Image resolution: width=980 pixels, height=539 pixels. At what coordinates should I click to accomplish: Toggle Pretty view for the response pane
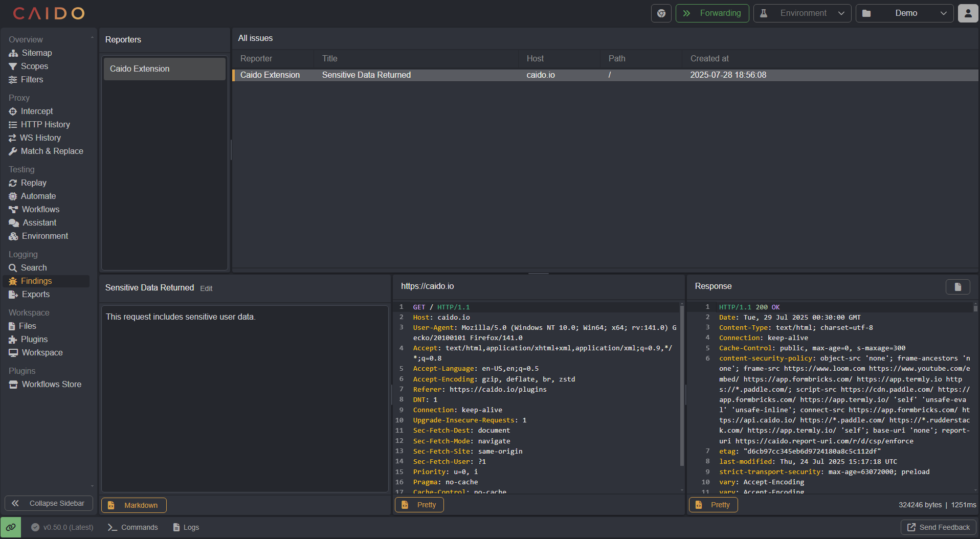pyautogui.click(x=713, y=505)
